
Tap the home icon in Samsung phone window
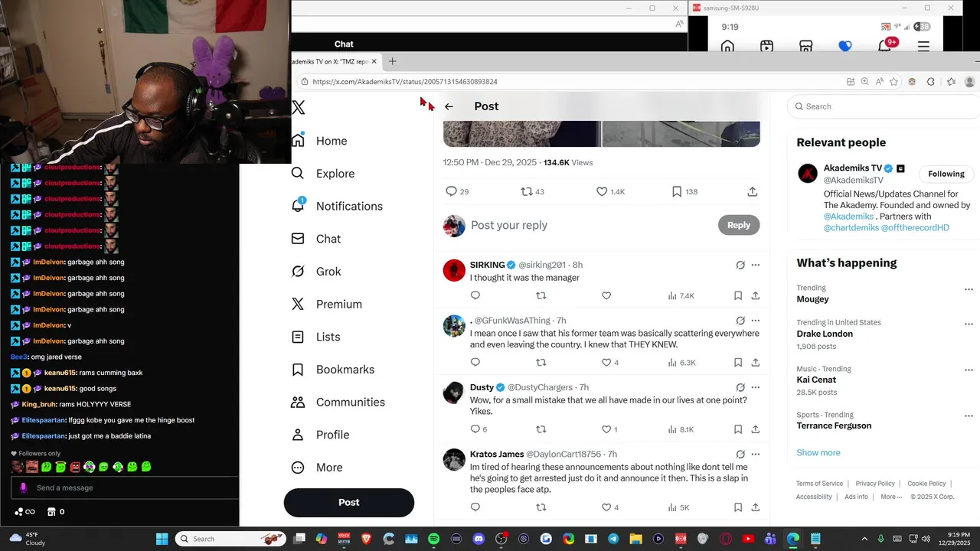click(x=727, y=47)
